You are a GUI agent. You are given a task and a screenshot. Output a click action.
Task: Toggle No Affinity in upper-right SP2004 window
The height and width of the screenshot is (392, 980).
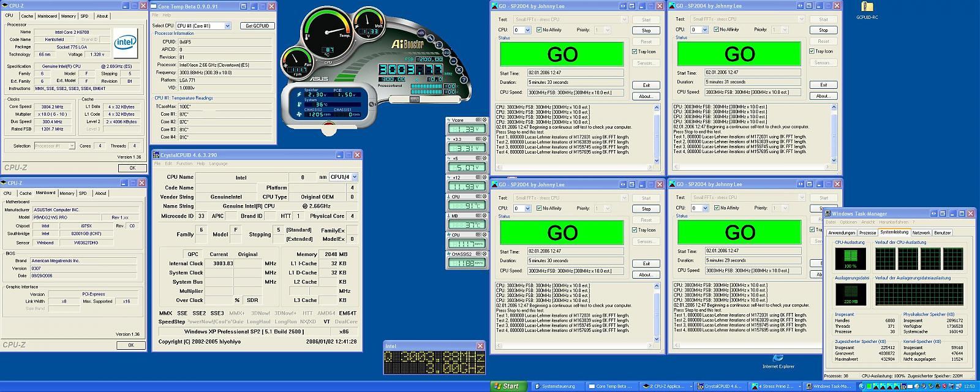(726, 29)
